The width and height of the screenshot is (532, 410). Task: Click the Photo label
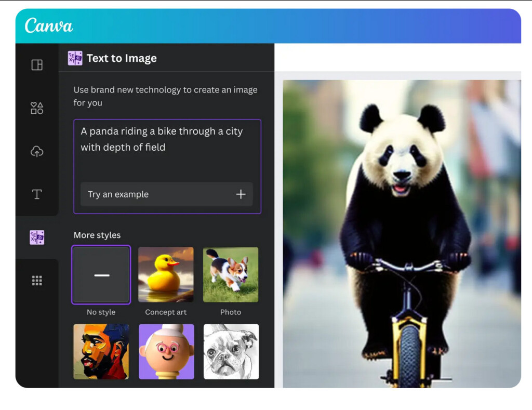pyautogui.click(x=231, y=312)
